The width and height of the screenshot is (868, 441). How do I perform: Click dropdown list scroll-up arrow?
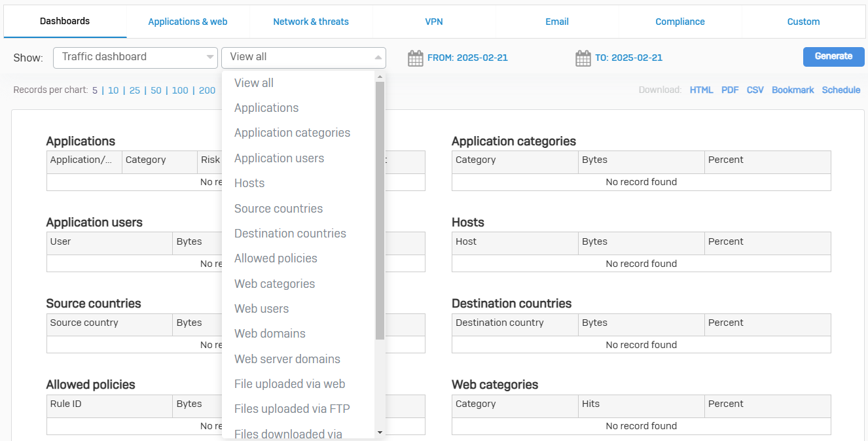click(x=380, y=77)
